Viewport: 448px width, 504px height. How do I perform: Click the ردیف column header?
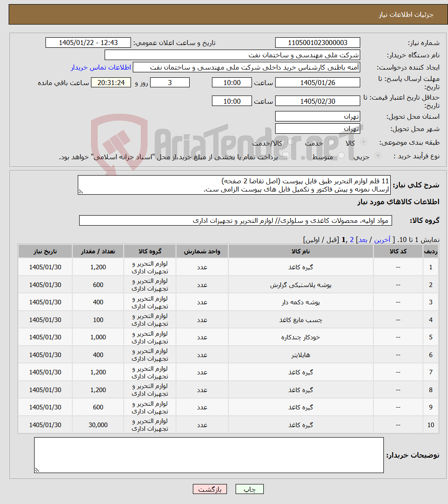[431, 252]
